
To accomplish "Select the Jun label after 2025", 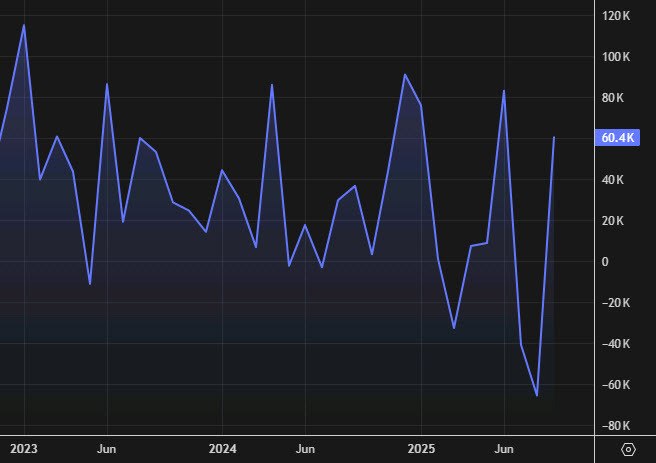I will click(505, 449).
